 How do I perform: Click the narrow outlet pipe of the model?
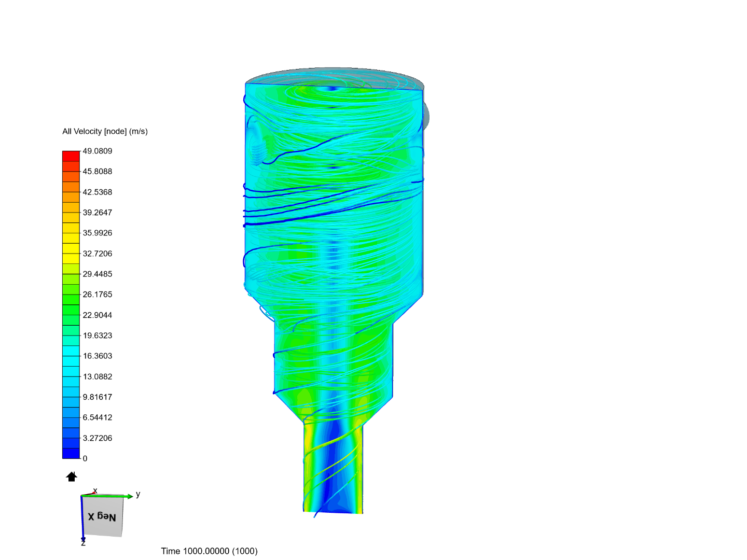pyautogui.click(x=333, y=469)
